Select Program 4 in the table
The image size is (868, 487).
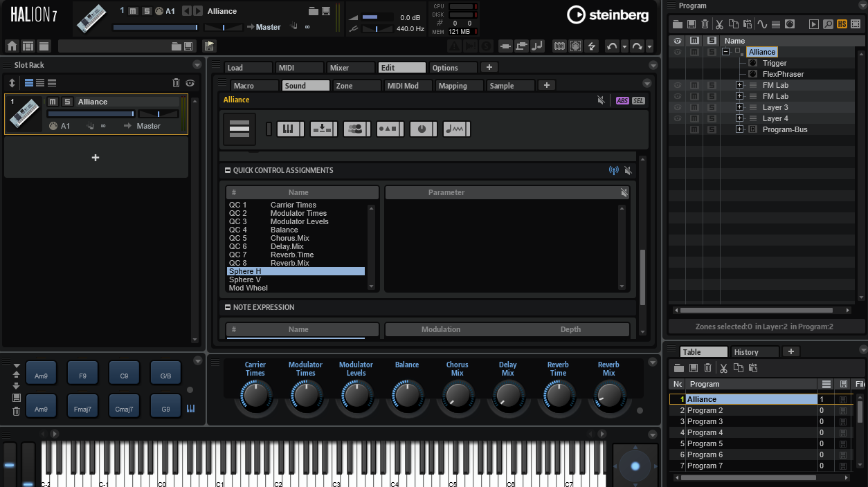tap(743, 432)
